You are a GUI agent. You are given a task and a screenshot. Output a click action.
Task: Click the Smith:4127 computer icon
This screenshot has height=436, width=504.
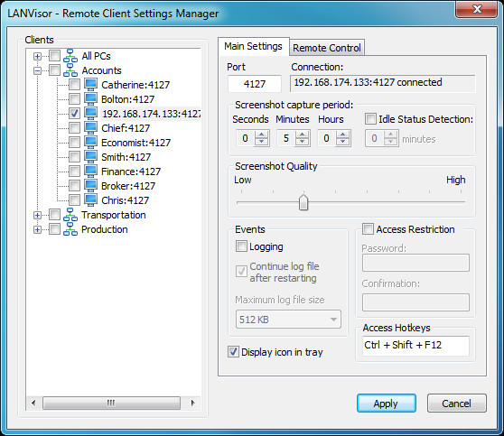coord(90,157)
